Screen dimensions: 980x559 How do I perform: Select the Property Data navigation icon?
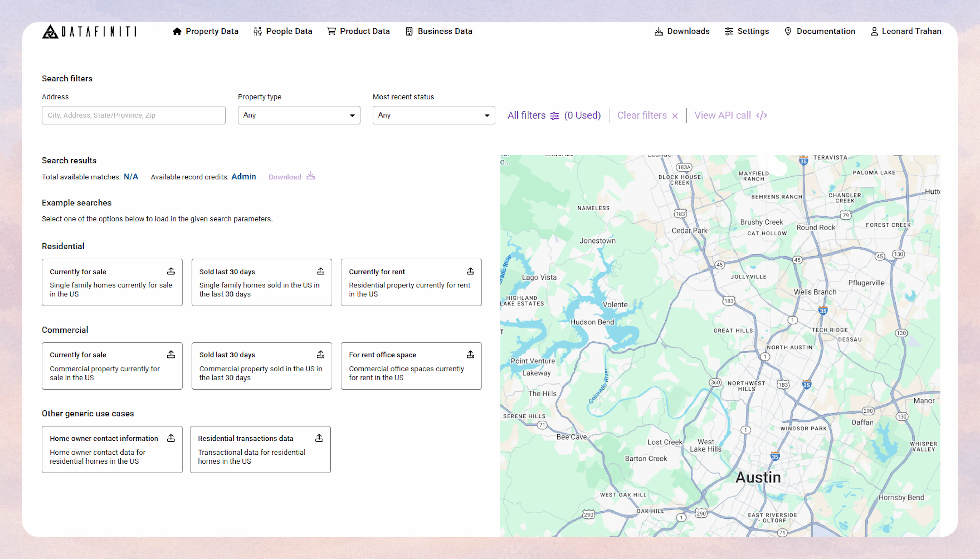pos(177,31)
